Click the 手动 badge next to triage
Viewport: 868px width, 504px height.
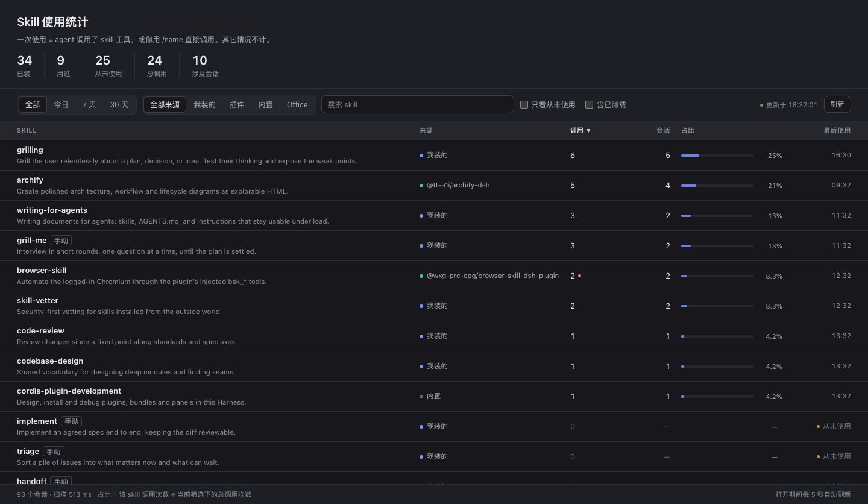(54, 452)
